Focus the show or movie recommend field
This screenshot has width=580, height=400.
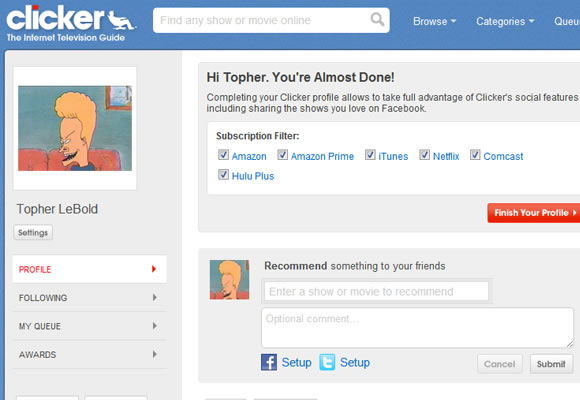pos(377,292)
